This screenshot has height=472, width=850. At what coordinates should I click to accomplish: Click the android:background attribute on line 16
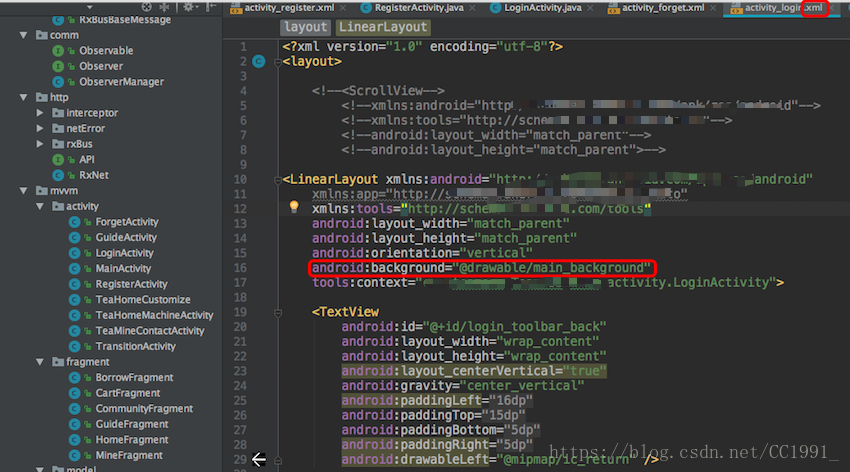(481, 268)
